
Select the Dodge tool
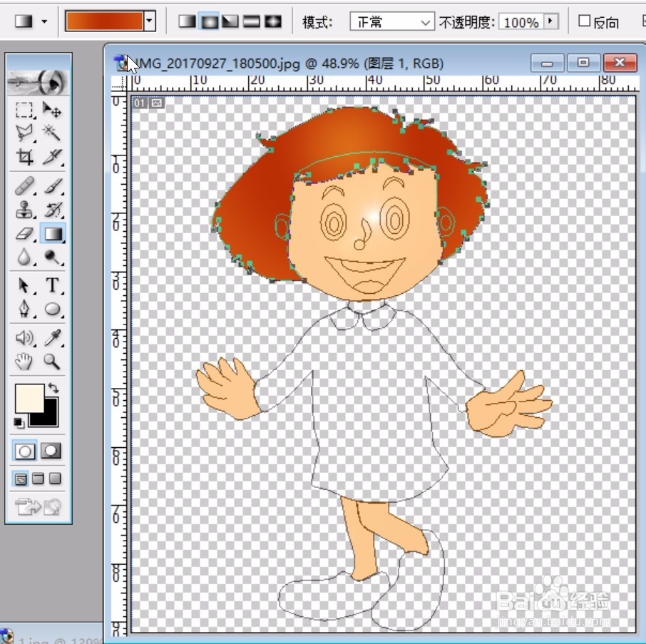coord(52,257)
